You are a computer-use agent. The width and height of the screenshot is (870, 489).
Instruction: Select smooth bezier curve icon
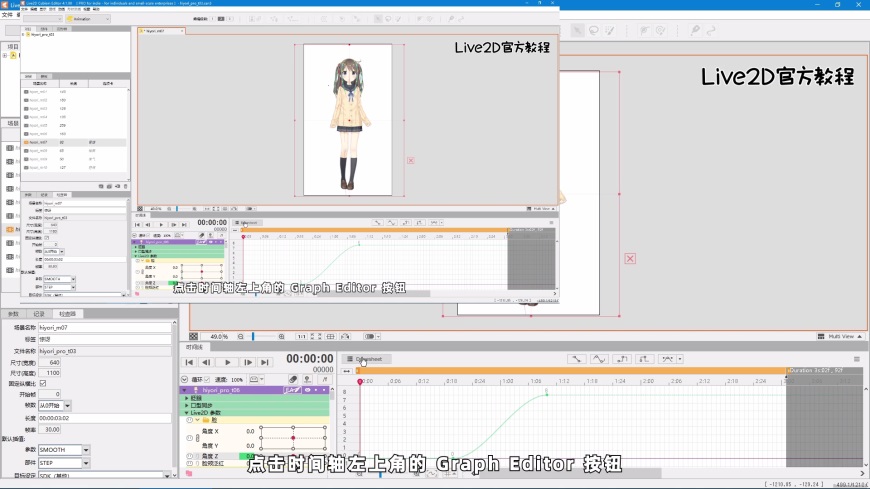coord(599,359)
